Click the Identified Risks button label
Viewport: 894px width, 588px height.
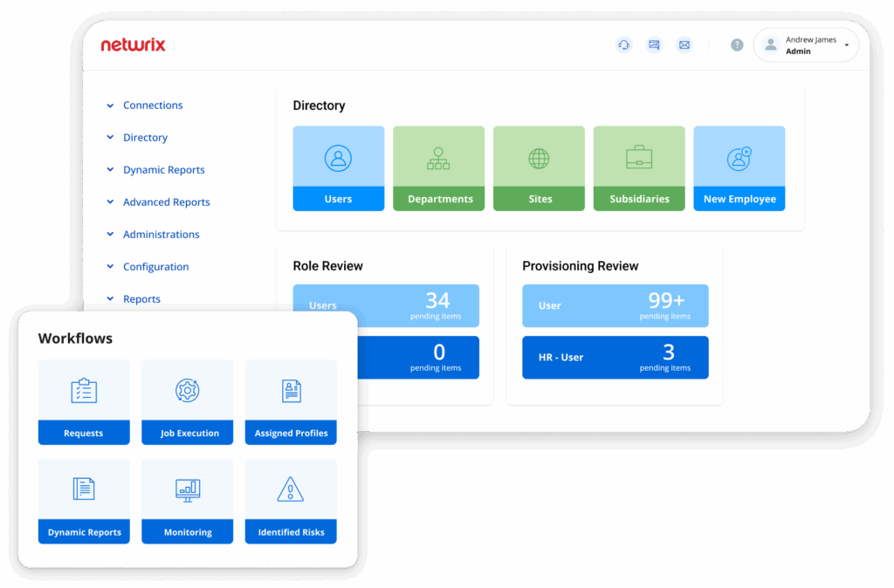[x=291, y=532]
